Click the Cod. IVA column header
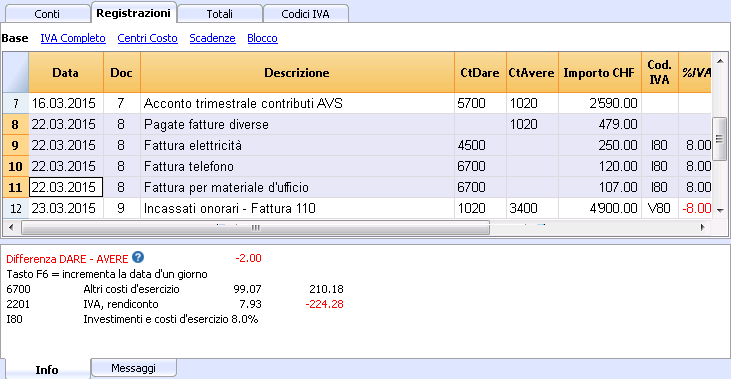Screen dimensions: 731x379 click(x=659, y=72)
